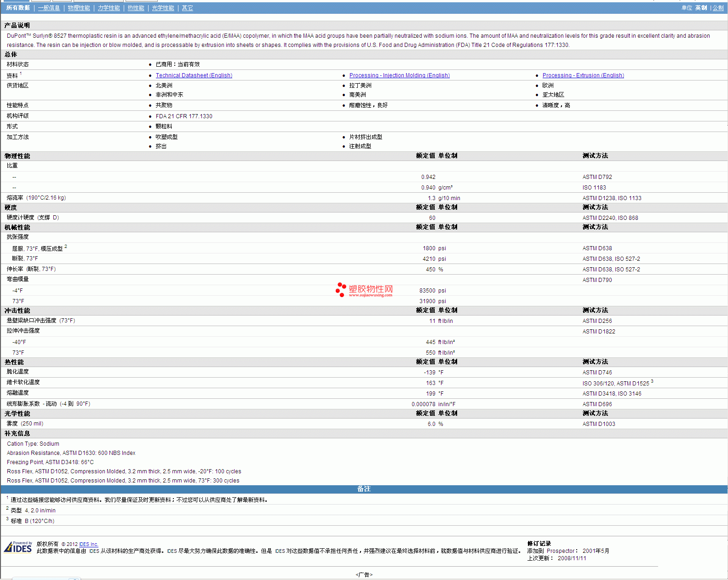Click the ASTM D1003 test method
Image resolution: width=728 pixels, height=580 pixels.
tap(599, 424)
